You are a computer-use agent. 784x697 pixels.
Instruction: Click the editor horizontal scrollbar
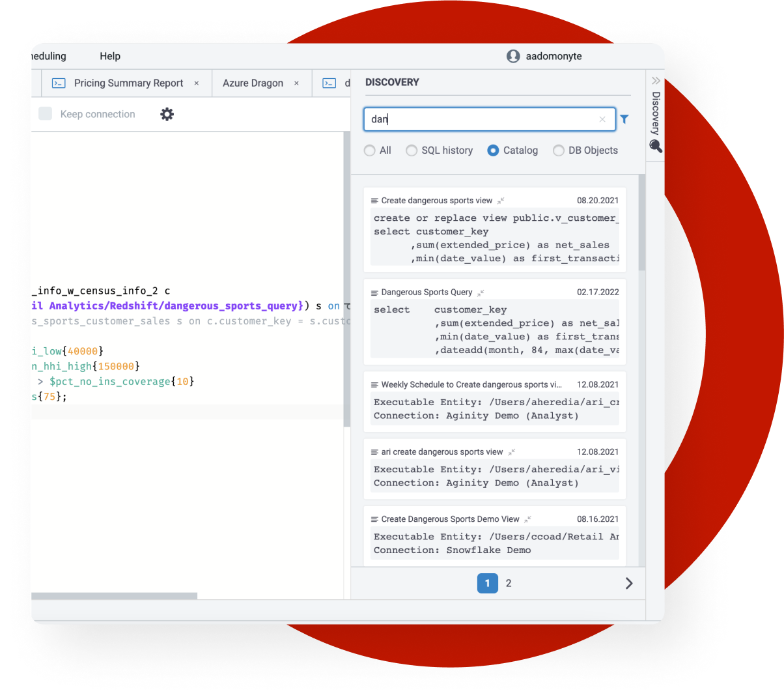pyautogui.click(x=114, y=596)
